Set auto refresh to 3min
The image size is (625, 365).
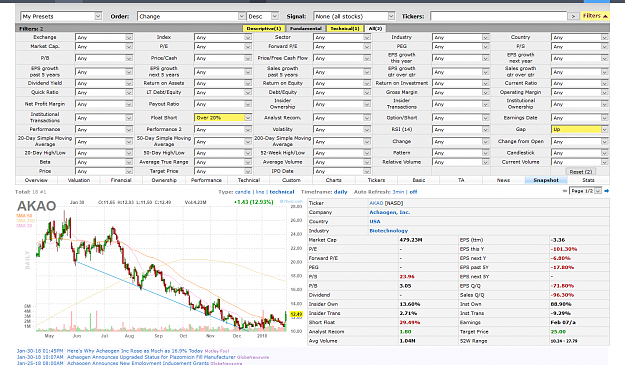398,192
